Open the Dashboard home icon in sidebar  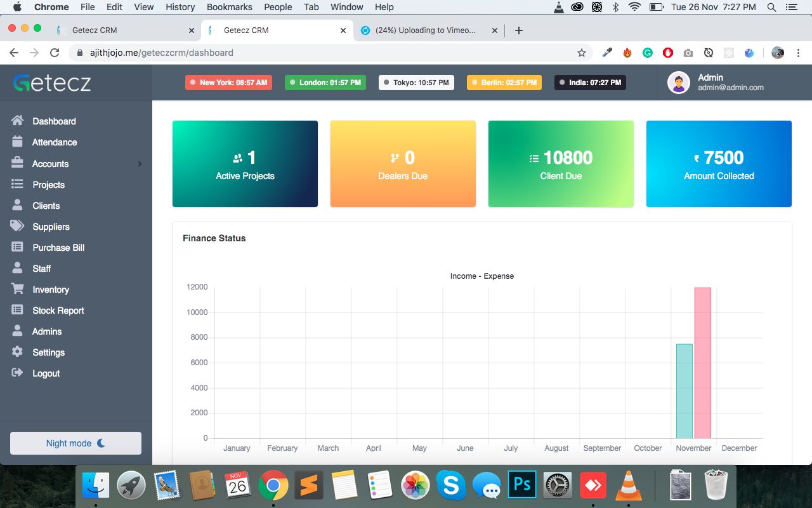tap(17, 121)
